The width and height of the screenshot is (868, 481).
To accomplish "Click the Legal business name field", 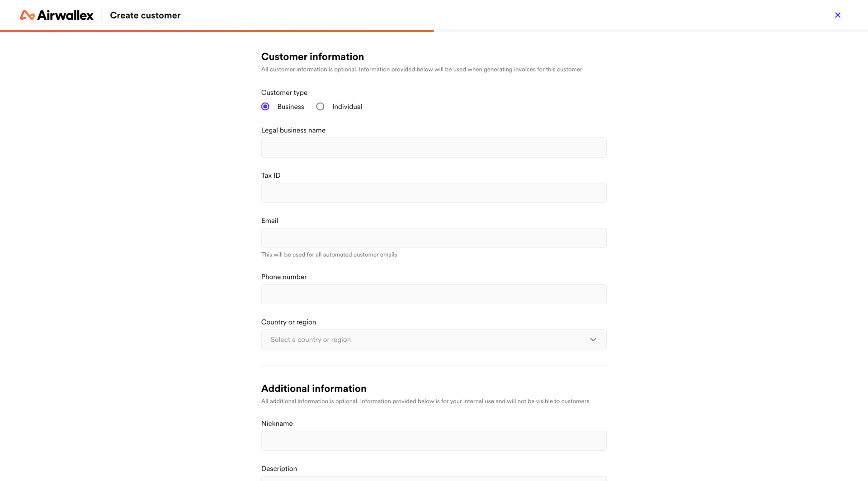I will 434,147.
